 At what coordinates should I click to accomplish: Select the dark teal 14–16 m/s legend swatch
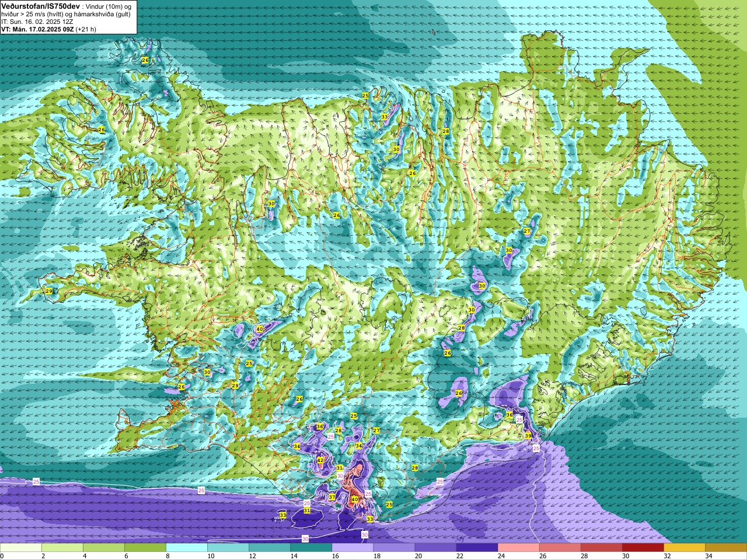311,548
